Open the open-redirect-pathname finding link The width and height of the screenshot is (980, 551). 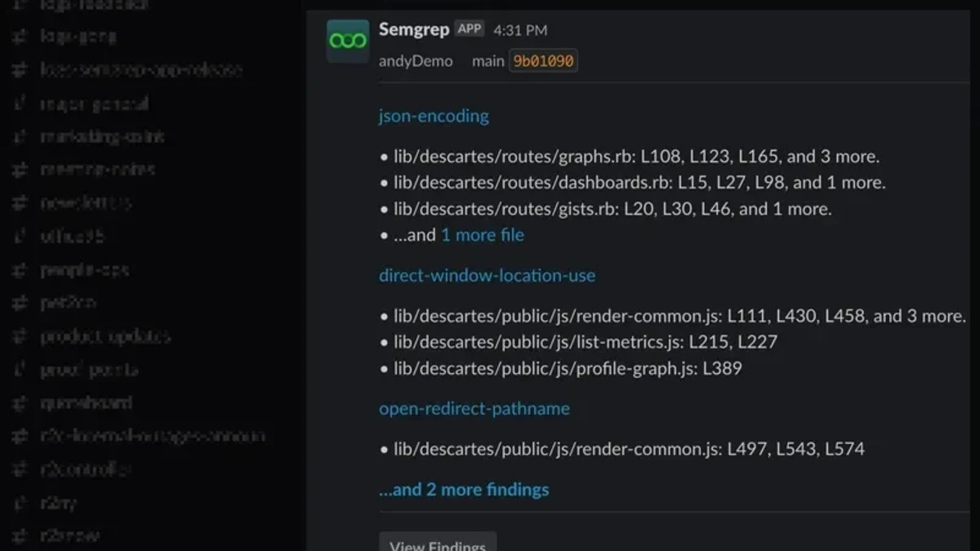(474, 408)
